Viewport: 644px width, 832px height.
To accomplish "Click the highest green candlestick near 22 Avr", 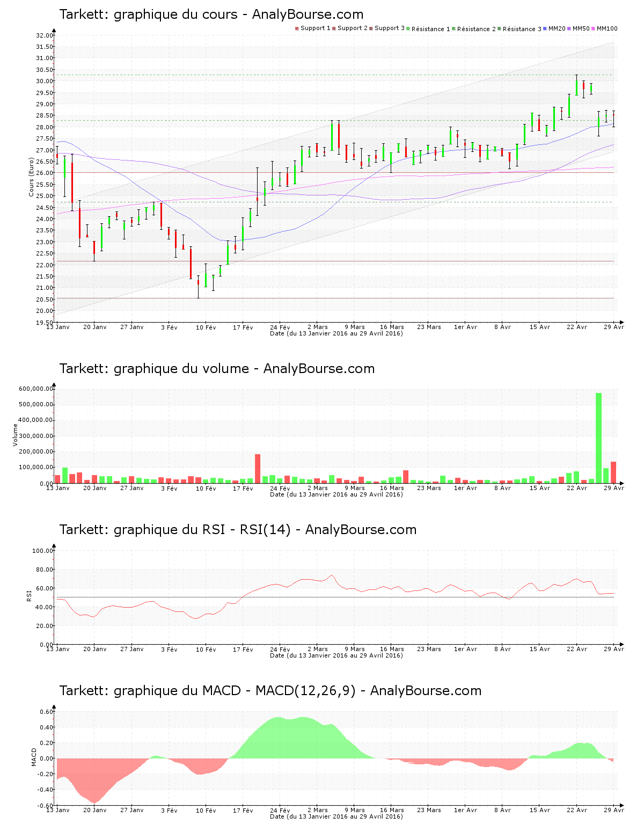I will click(576, 86).
